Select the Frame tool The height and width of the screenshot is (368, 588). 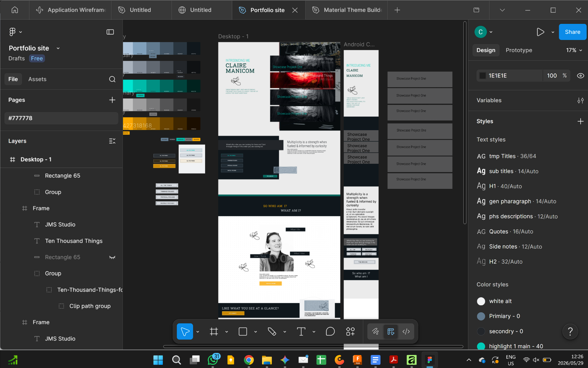click(x=214, y=331)
